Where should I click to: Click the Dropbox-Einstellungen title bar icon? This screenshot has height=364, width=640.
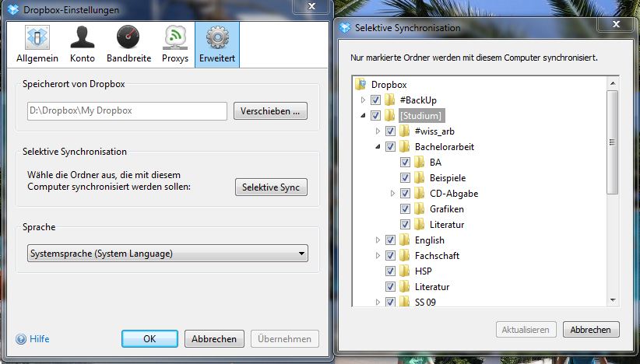point(13,9)
